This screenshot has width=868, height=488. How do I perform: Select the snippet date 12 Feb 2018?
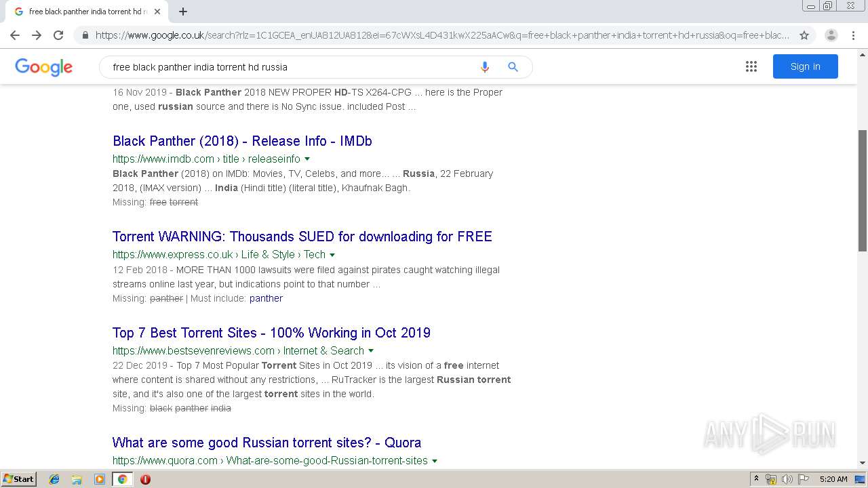click(x=140, y=270)
